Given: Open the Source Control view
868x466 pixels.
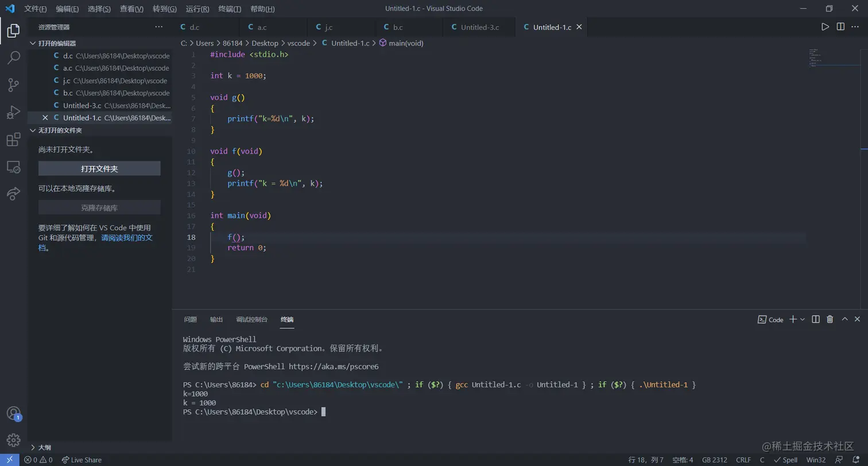Looking at the screenshot, I should (13, 85).
